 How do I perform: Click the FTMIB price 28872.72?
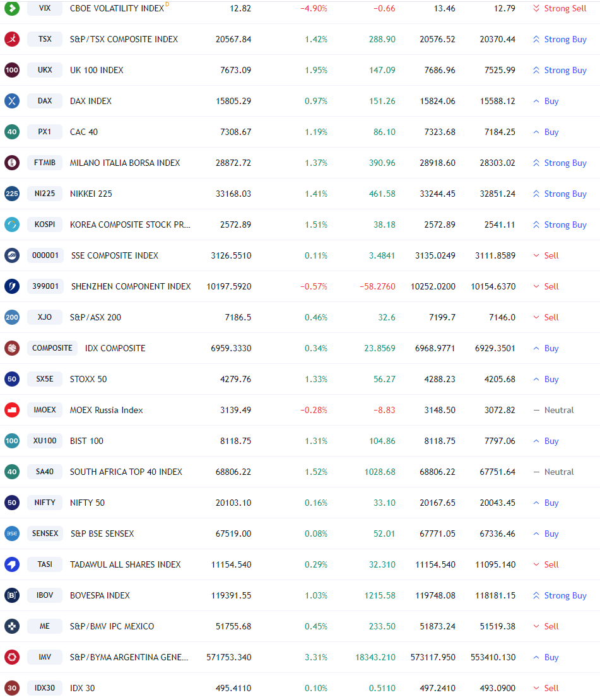click(x=233, y=163)
